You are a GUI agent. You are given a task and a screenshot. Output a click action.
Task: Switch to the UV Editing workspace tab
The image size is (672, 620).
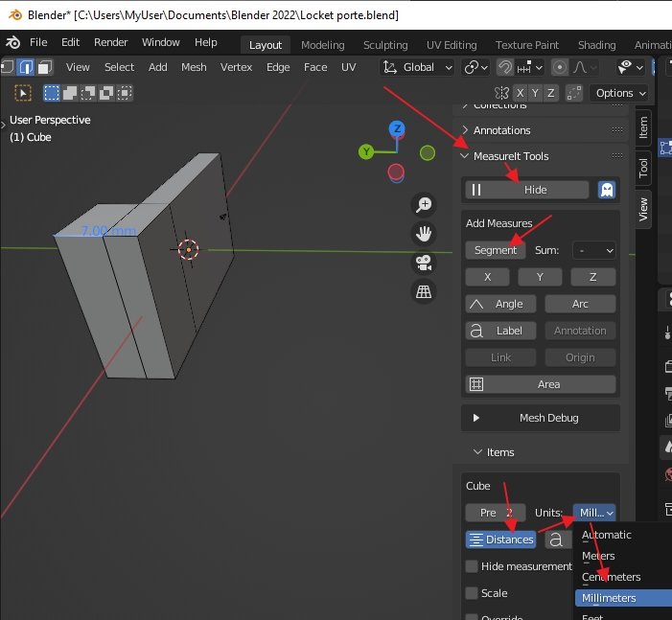[452, 45]
